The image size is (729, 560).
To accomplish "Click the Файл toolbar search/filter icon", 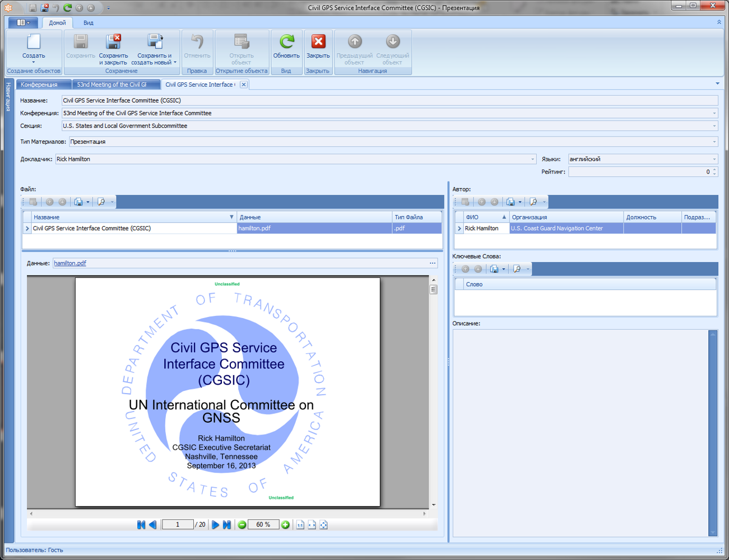I will click(101, 202).
